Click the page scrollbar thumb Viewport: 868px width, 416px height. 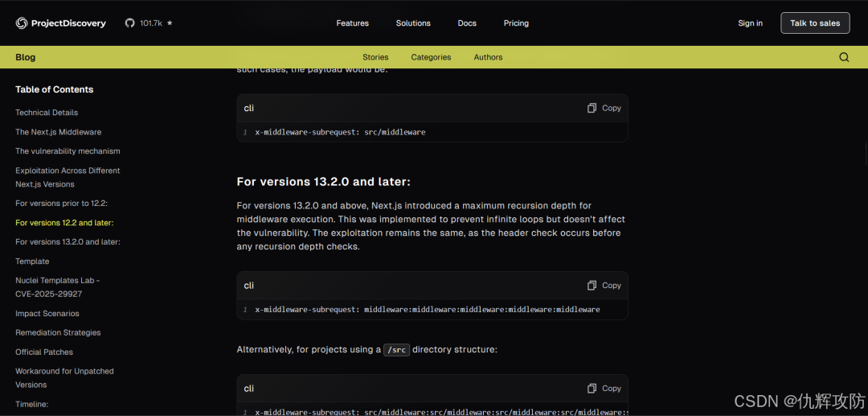866,154
